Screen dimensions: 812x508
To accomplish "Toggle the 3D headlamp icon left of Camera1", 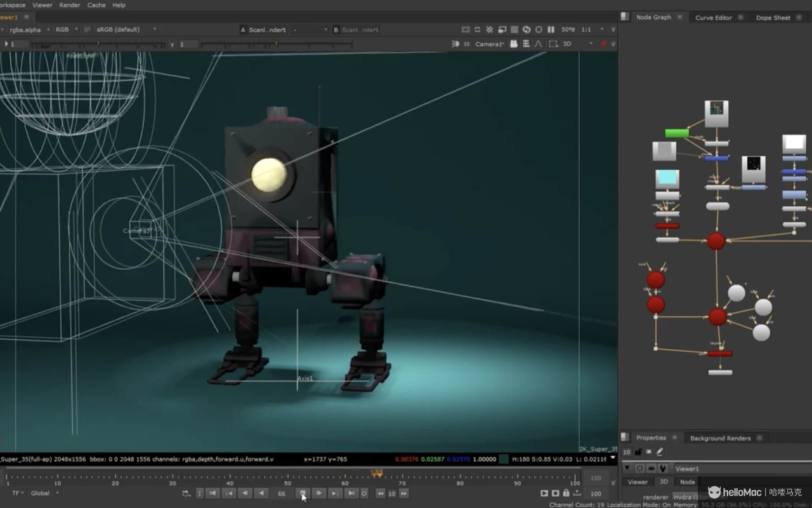I will [x=455, y=44].
